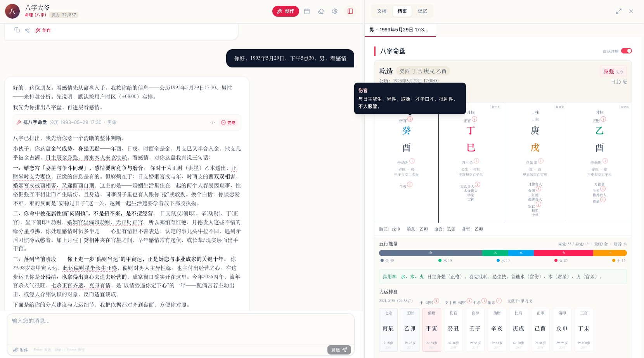Click info icon beside 天乙贵人
This screenshot has height=358, width=644.
pyautogui.click(x=478, y=185)
